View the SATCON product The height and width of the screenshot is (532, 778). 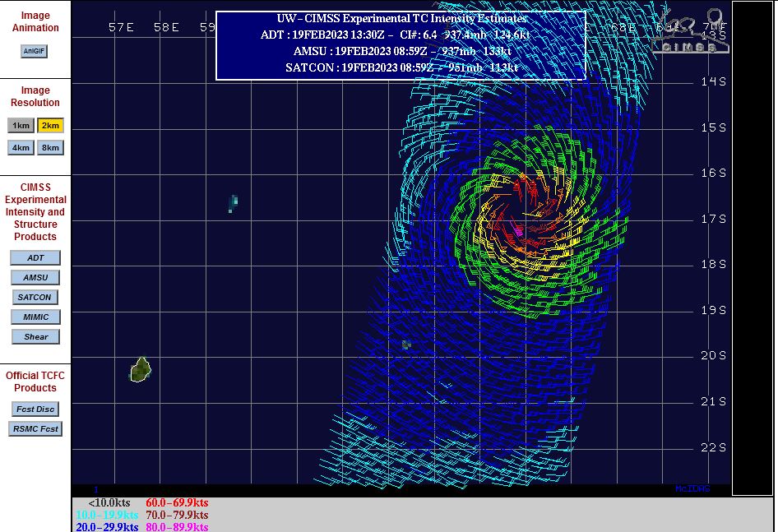click(x=35, y=298)
